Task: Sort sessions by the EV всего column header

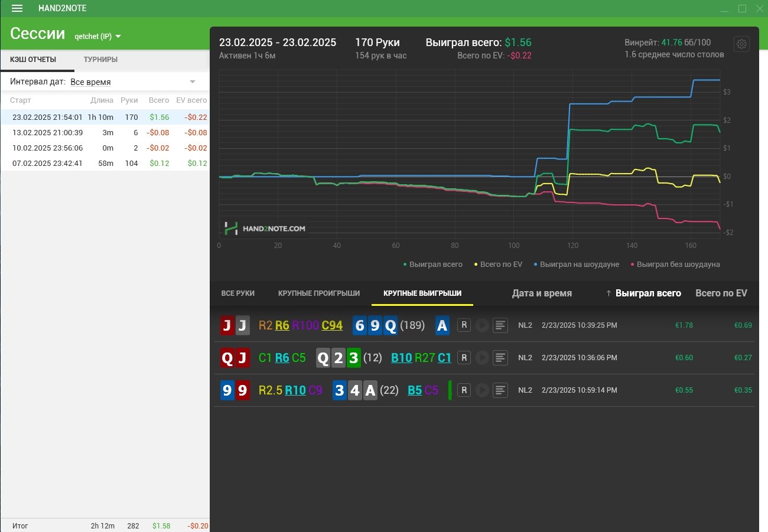Action: [191, 100]
